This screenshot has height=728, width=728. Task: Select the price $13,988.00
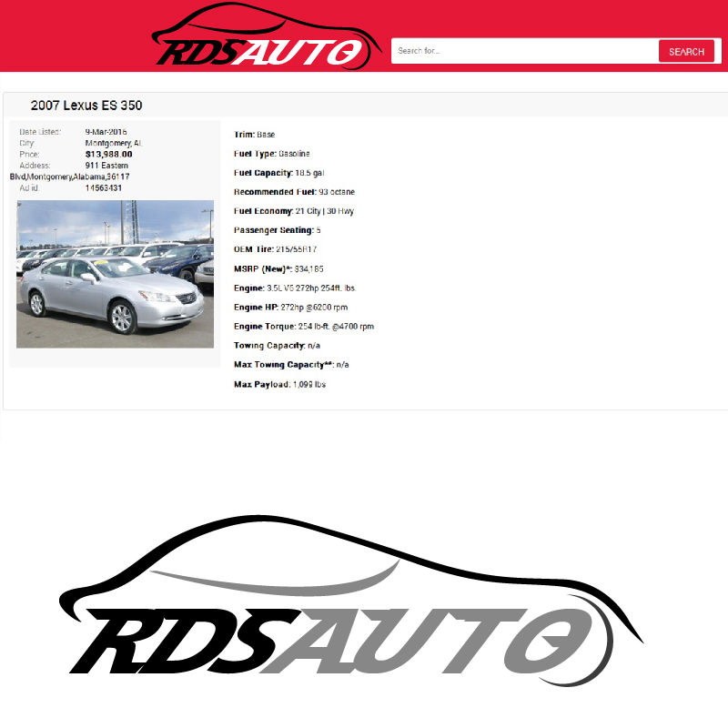pyautogui.click(x=108, y=154)
